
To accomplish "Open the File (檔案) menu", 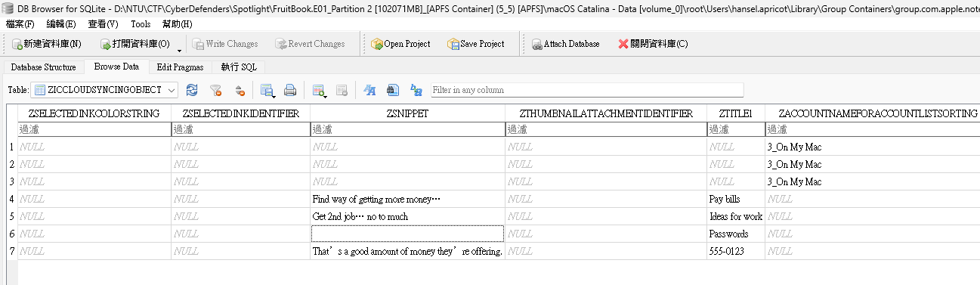I will click(20, 23).
